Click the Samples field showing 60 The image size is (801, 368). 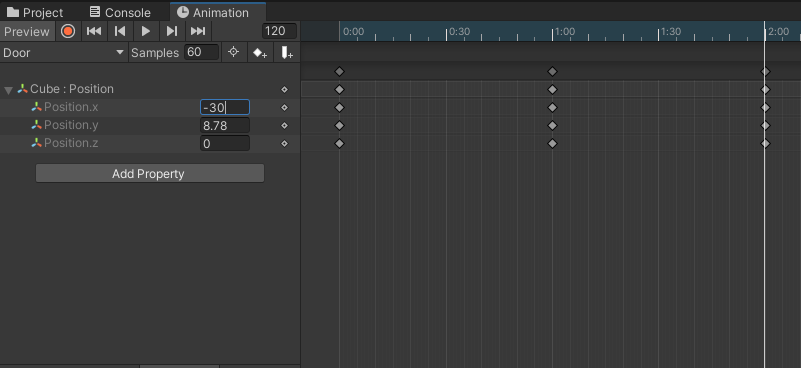[201, 52]
